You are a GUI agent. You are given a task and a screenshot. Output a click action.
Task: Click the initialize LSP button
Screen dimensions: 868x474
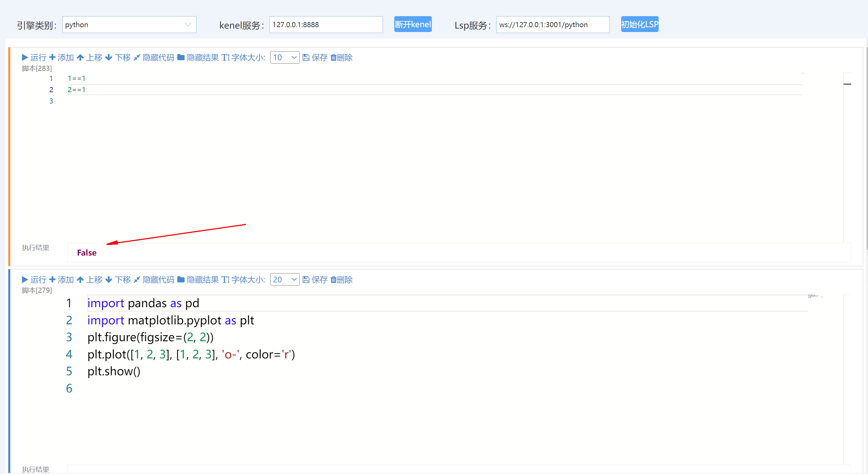(639, 24)
